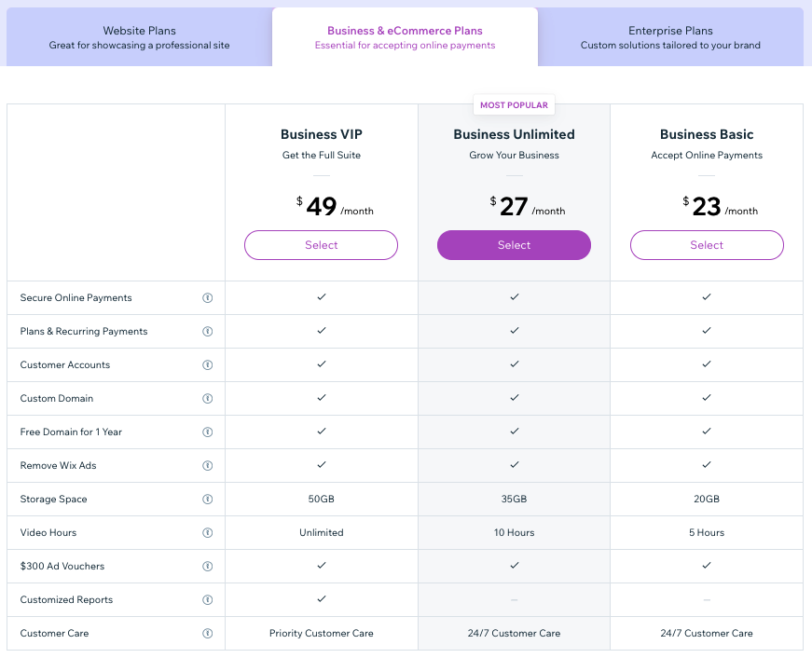Click info icon next to Secure Online Payments

(x=208, y=298)
